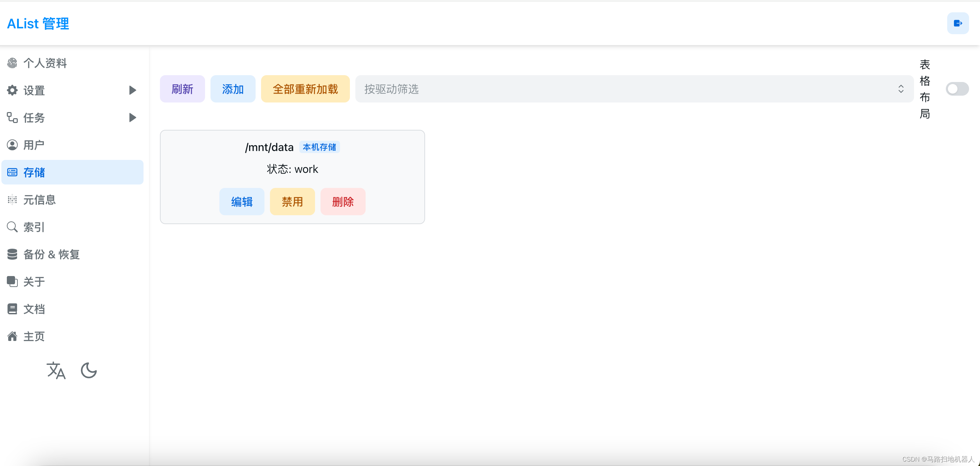The image size is (980, 466).
Task: Open the 元信息 menu item
Action: coord(40,200)
